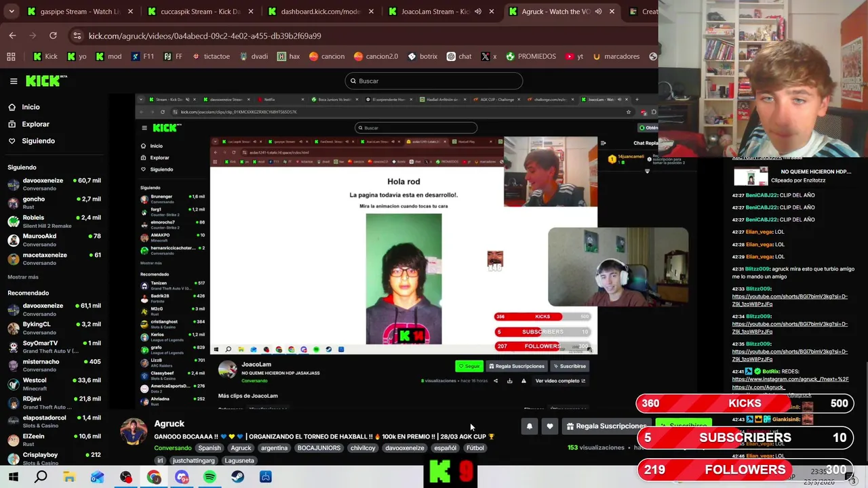The image size is (868, 488).
Task: Expand the browser tab search chevron
Action: point(12,12)
